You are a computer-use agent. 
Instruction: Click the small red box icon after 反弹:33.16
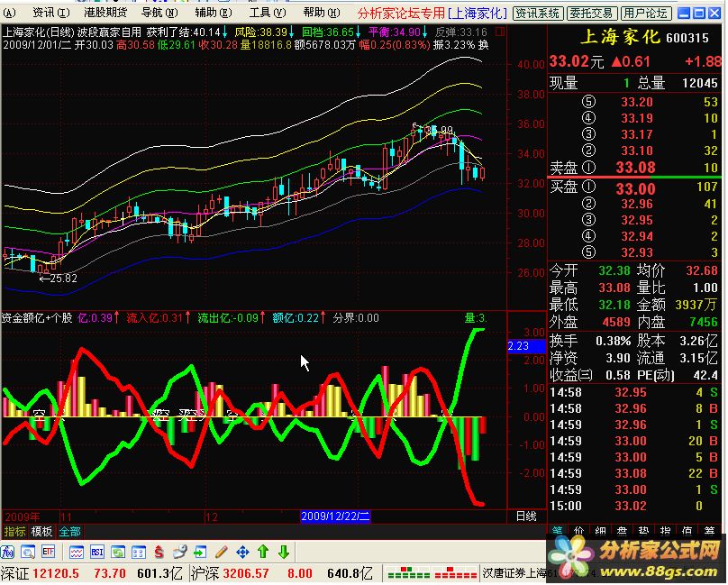point(499,32)
